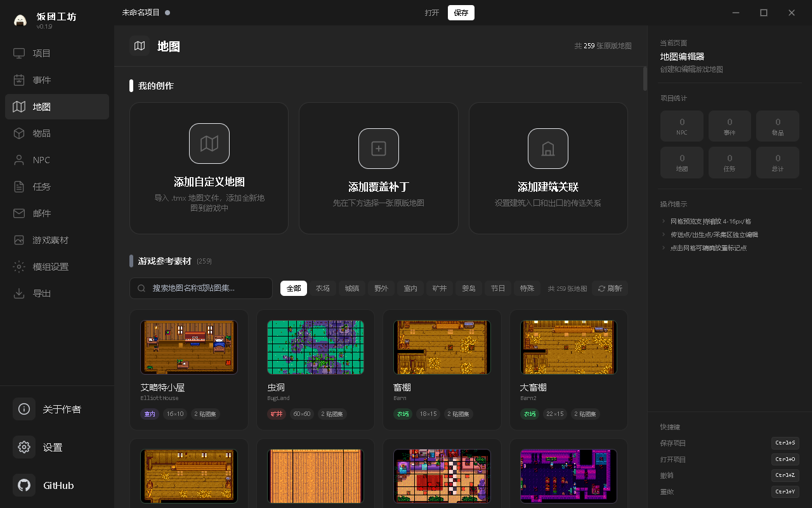Filter maps by 城镇
Image resolution: width=812 pixels, height=508 pixels.
[x=352, y=288]
